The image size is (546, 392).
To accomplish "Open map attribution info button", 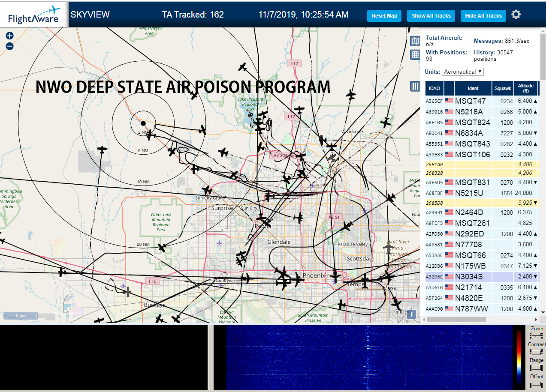I will [x=411, y=314].
